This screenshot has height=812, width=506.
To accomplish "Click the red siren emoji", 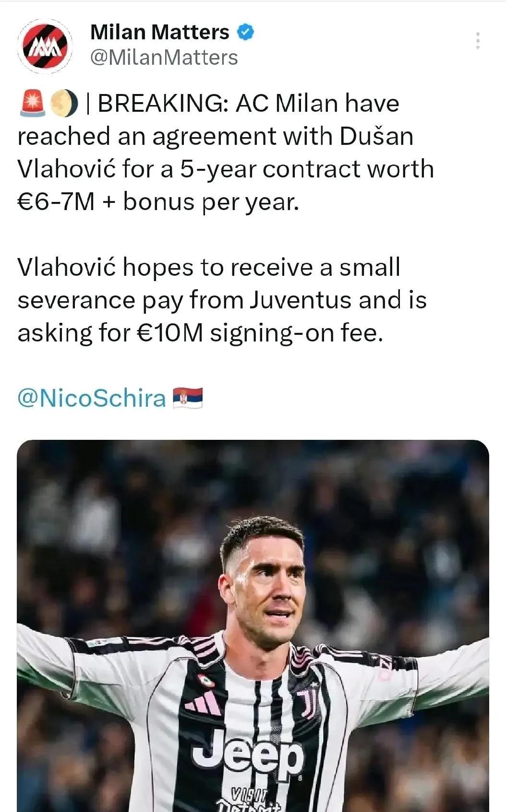I will point(32,104).
